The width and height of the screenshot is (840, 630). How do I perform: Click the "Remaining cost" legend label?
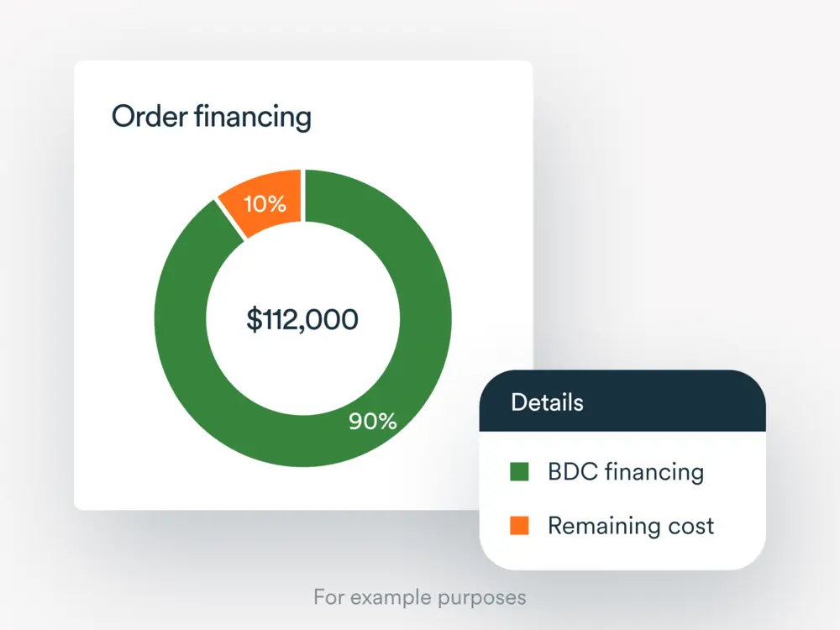631,526
